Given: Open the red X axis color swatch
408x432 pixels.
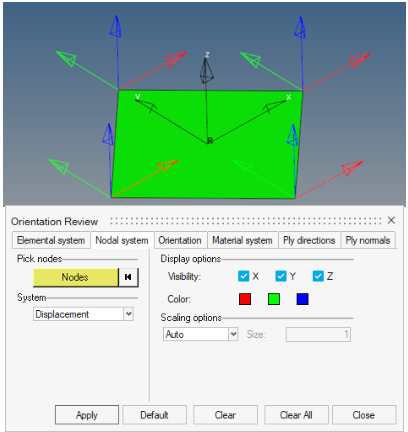Looking at the screenshot, I should point(245,299).
